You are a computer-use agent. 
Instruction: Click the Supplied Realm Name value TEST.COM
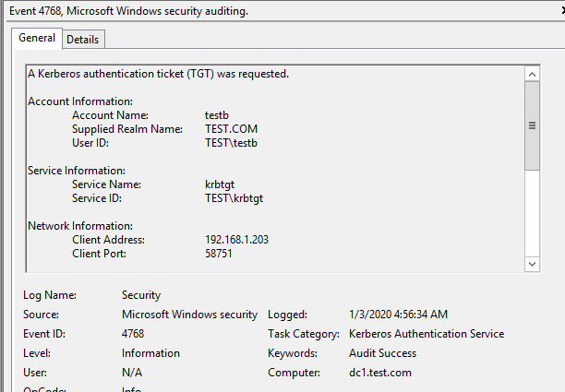pyautogui.click(x=231, y=129)
